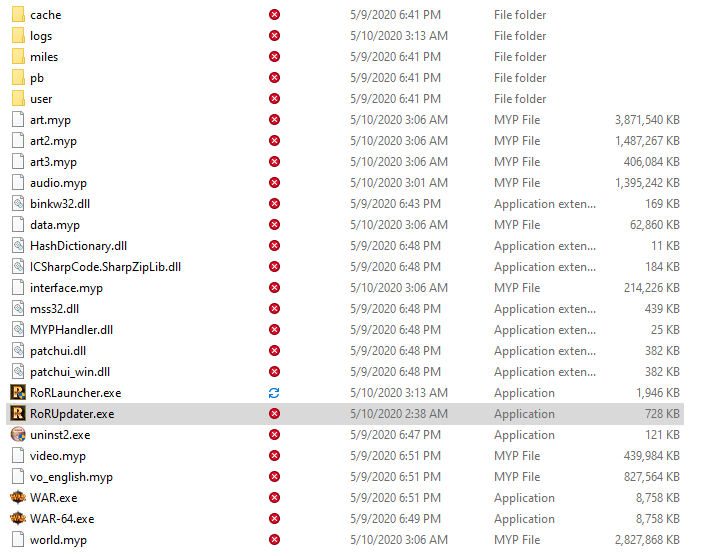Click the 5/9/2020 6:43 PM date
The image size is (720, 556).
tap(395, 204)
